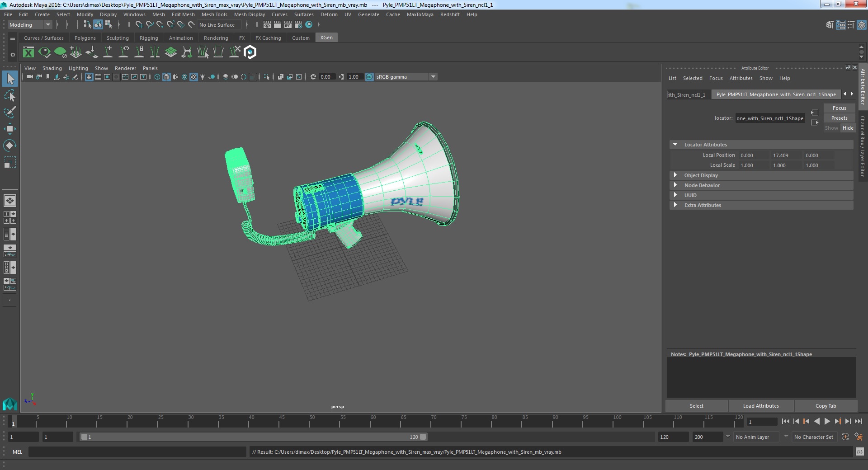868x470 pixels.
Task: Click XGen guide lock icon
Action: pyautogui.click(x=139, y=52)
